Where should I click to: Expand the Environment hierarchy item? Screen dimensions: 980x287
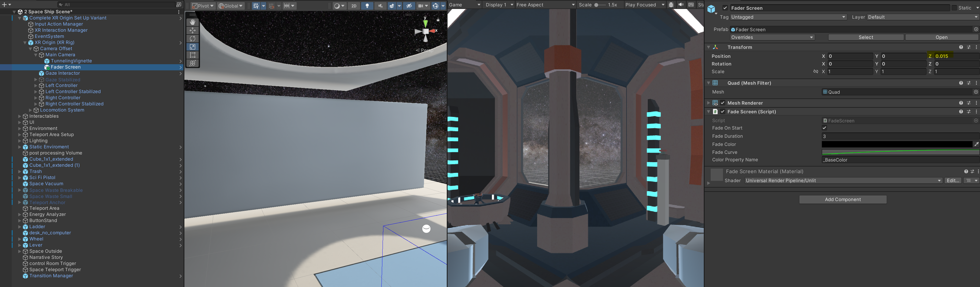click(20, 129)
